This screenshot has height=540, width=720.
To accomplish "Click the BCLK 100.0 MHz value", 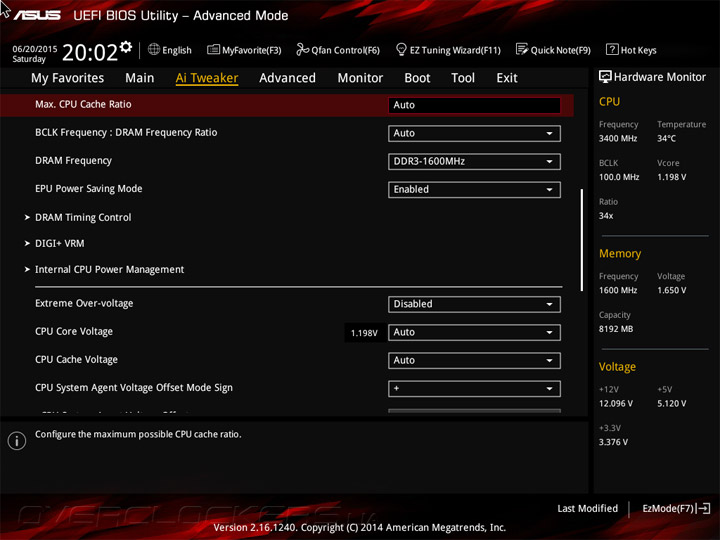I will pyautogui.click(x=619, y=177).
